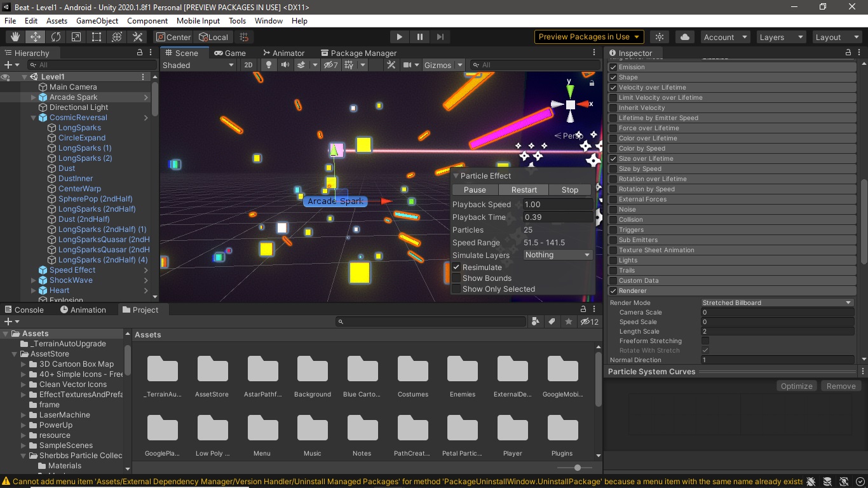
Task: Uncheck the Emission module
Action: pos(613,67)
